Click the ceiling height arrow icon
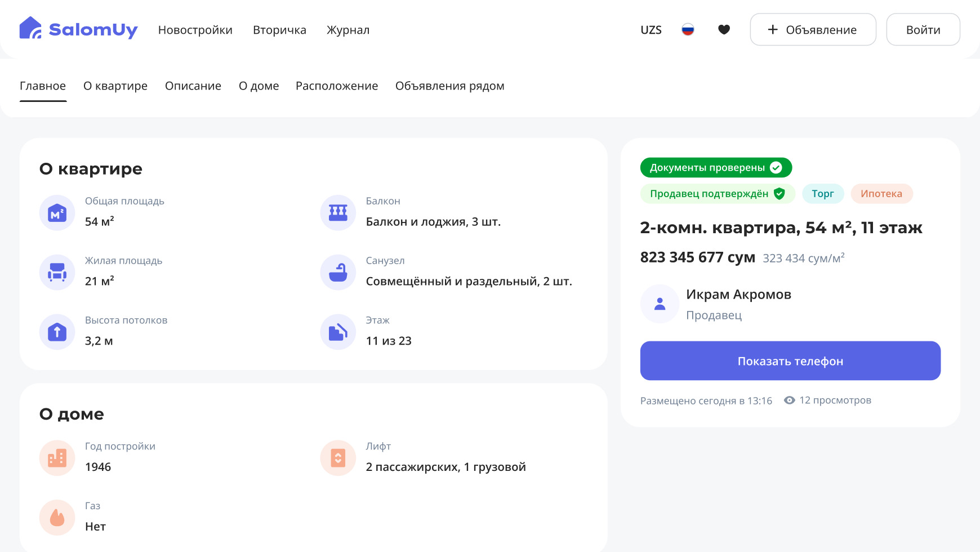The height and width of the screenshot is (552, 980). pyautogui.click(x=57, y=332)
